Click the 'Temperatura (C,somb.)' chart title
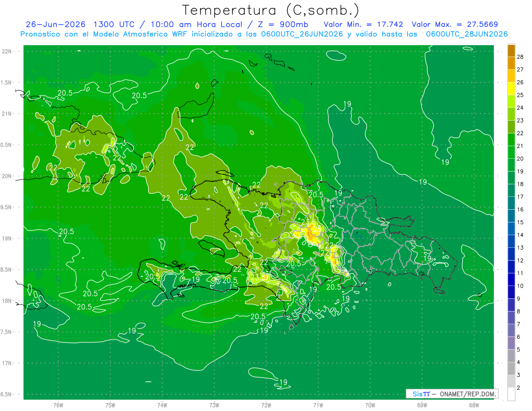Viewport: 532px width, 411px height. point(270,10)
